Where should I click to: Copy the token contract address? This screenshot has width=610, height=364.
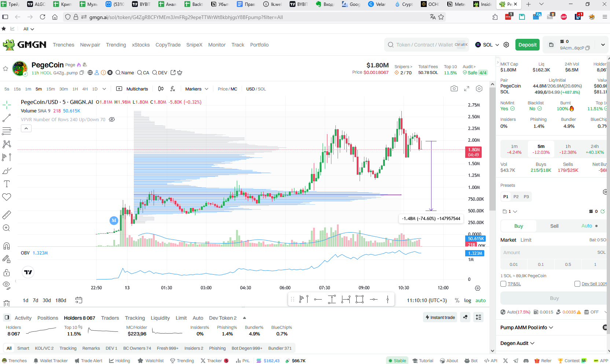coord(82,73)
